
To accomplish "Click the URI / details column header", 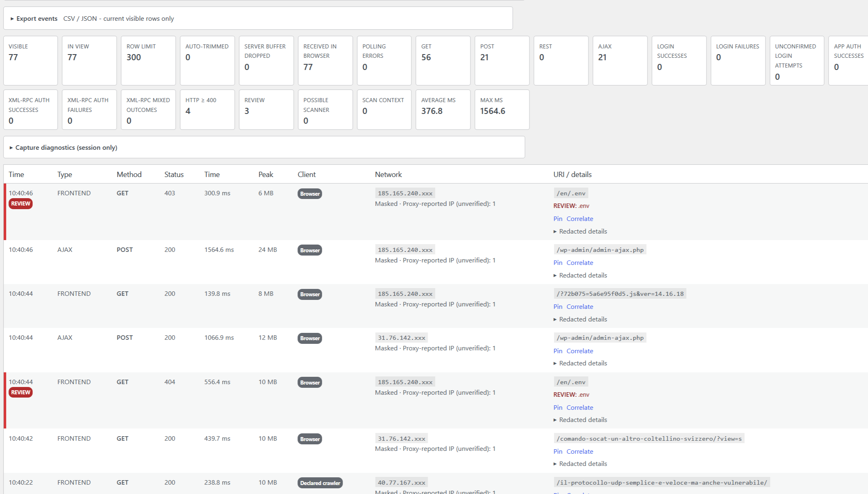I will pyautogui.click(x=572, y=174).
